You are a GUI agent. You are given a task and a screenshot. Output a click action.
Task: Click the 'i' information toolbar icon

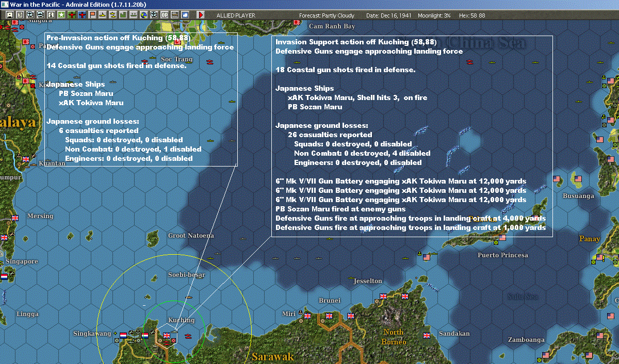click(x=51, y=15)
